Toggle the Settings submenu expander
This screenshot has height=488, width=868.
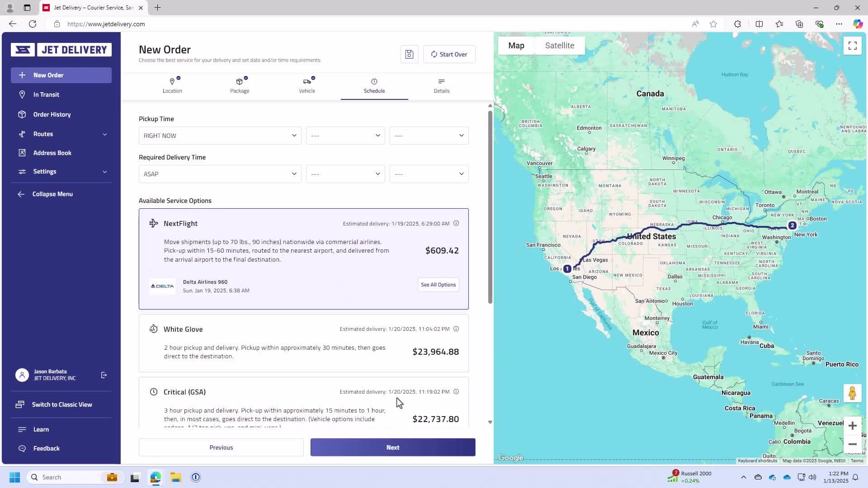(104, 172)
